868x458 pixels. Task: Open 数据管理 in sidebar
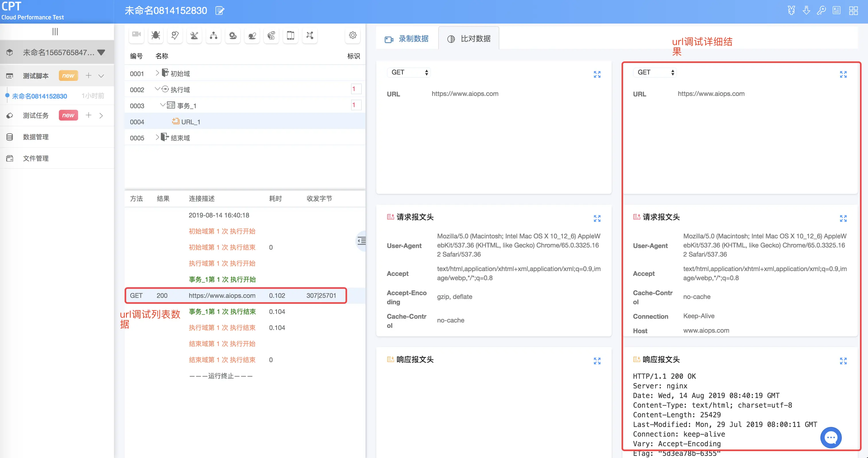tap(36, 137)
